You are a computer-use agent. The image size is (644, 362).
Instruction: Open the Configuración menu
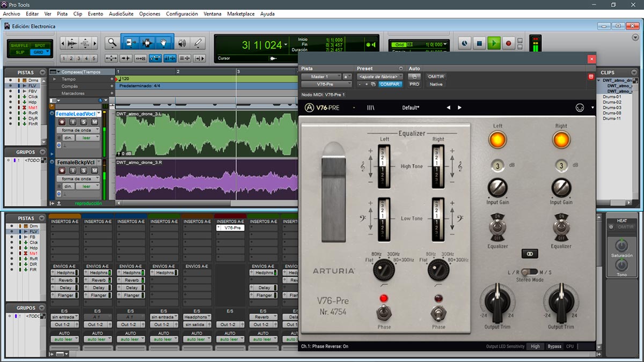coord(182,14)
